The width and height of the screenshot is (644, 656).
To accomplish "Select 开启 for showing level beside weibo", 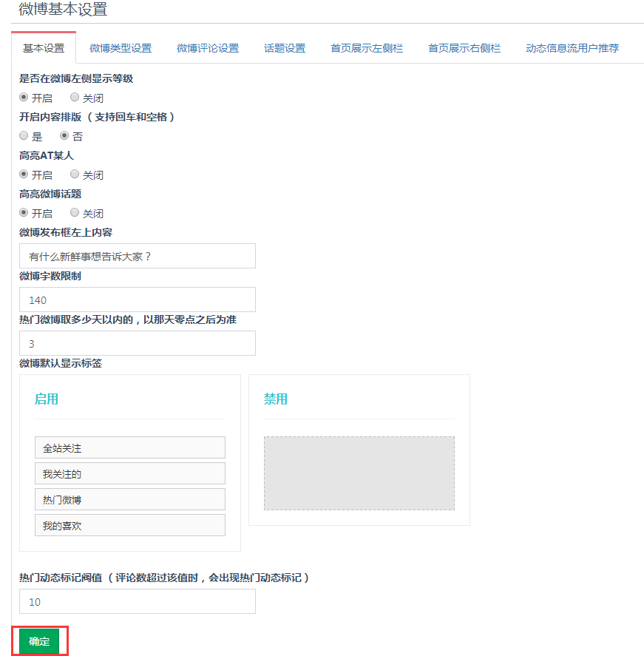I will (x=24, y=97).
